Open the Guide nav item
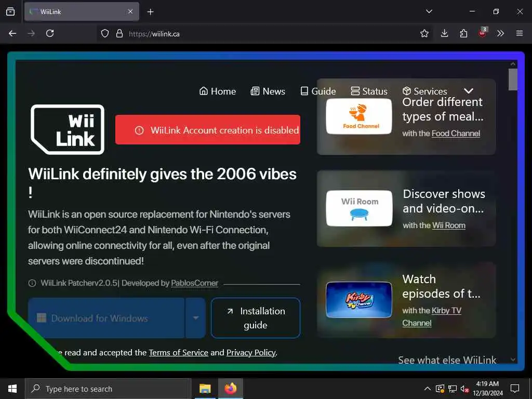The width and height of the screenshot is (532, 399). click(x=318, y=91)
